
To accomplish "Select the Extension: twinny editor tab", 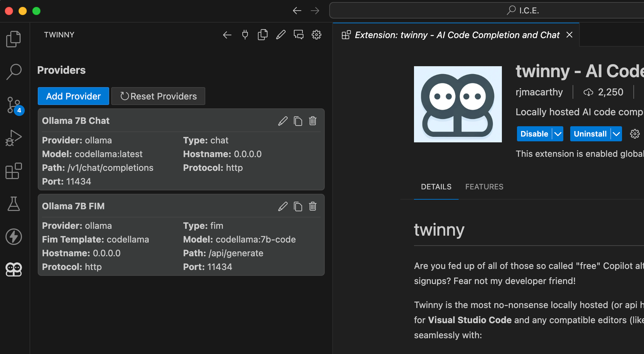I will pyautogui.click(x=457, y=35).
